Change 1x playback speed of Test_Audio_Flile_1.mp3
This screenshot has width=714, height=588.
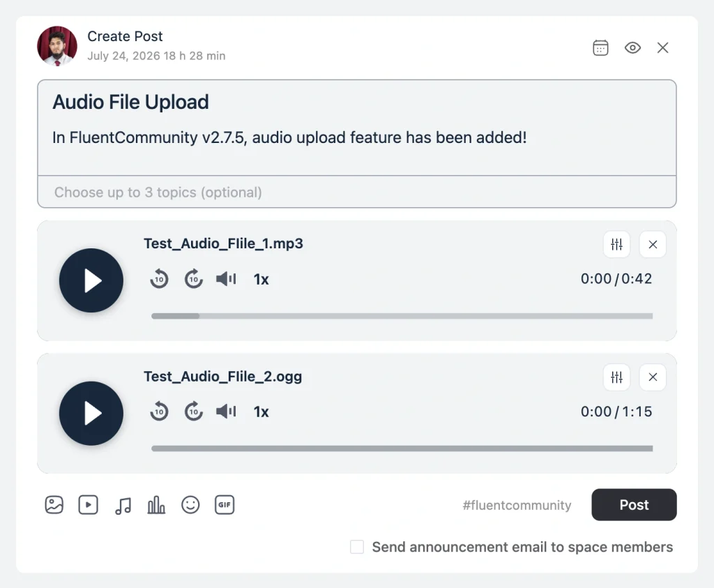tap(261, 279)
